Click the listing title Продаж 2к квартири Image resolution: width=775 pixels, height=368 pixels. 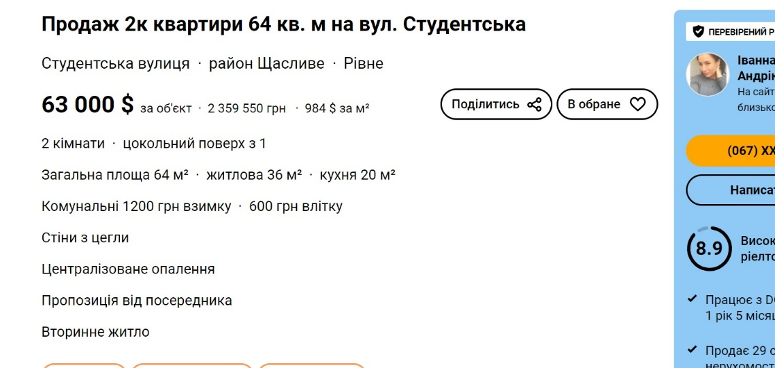[x=283, y=24]
